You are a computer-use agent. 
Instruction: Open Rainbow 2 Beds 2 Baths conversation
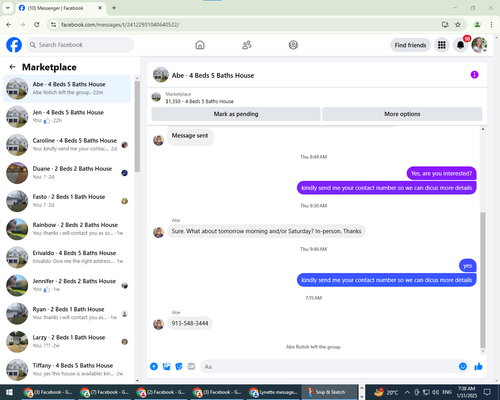[67, 229]
